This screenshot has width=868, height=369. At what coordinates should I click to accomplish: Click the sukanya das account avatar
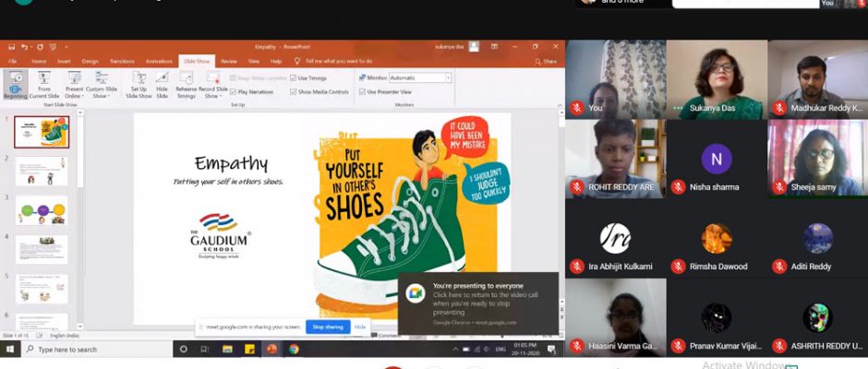tap(474, 47)
